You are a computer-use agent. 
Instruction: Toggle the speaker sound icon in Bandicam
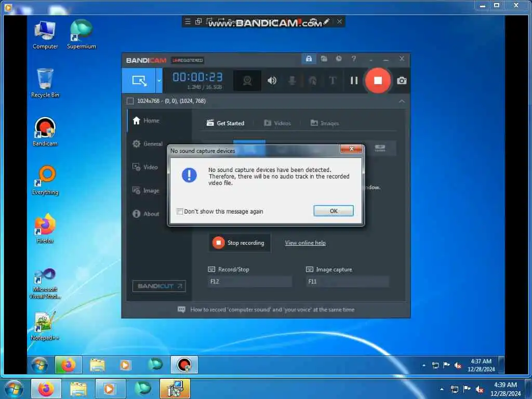272,81
